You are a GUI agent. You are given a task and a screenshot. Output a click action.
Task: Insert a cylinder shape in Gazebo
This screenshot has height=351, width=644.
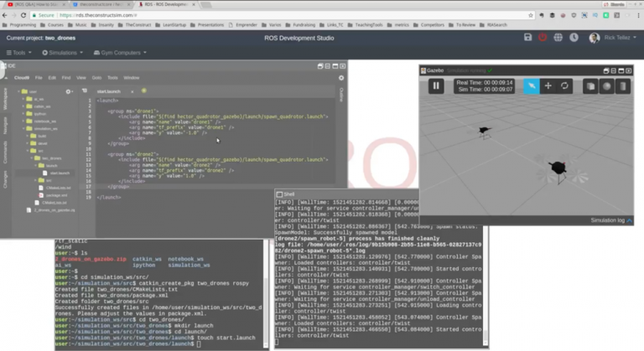click(623, 86)
